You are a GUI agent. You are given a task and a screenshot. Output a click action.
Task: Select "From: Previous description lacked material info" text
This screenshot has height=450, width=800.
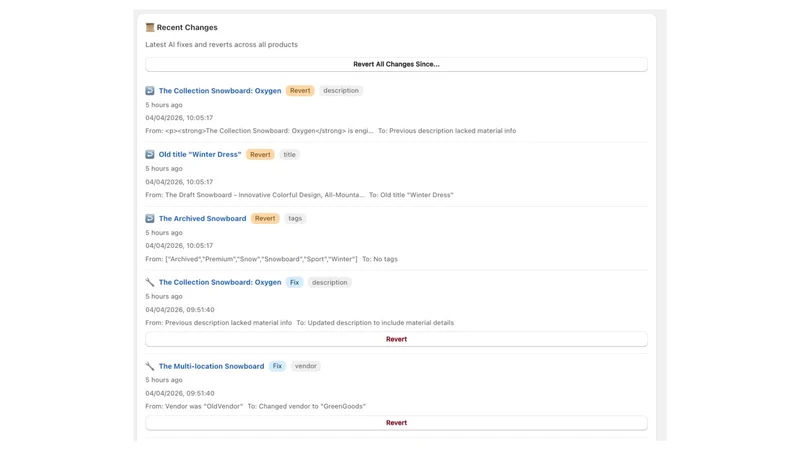pos(218,323)
